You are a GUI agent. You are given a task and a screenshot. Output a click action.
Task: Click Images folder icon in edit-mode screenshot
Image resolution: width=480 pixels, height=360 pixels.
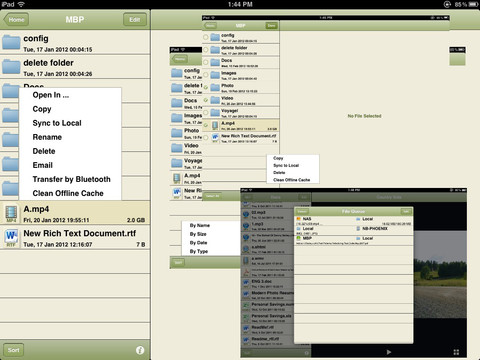[x=215, y=75]
